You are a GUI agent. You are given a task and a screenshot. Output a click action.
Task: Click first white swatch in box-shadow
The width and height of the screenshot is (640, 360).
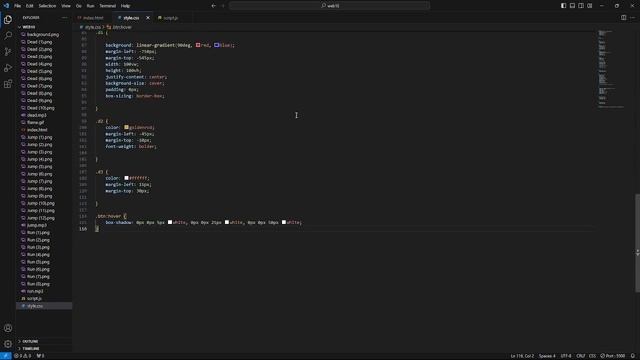(x=170, y=222)
